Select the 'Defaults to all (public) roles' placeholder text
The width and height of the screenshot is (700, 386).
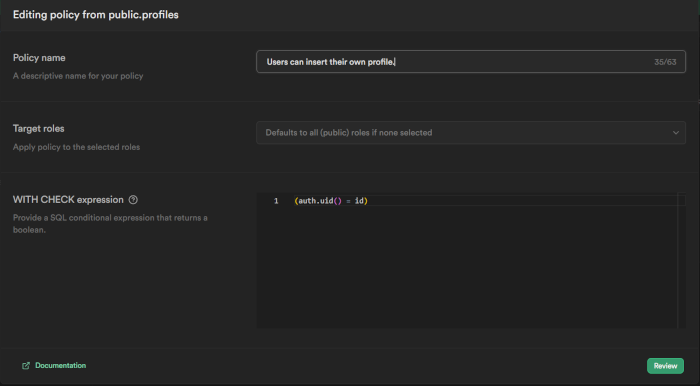tap(349, 133)
